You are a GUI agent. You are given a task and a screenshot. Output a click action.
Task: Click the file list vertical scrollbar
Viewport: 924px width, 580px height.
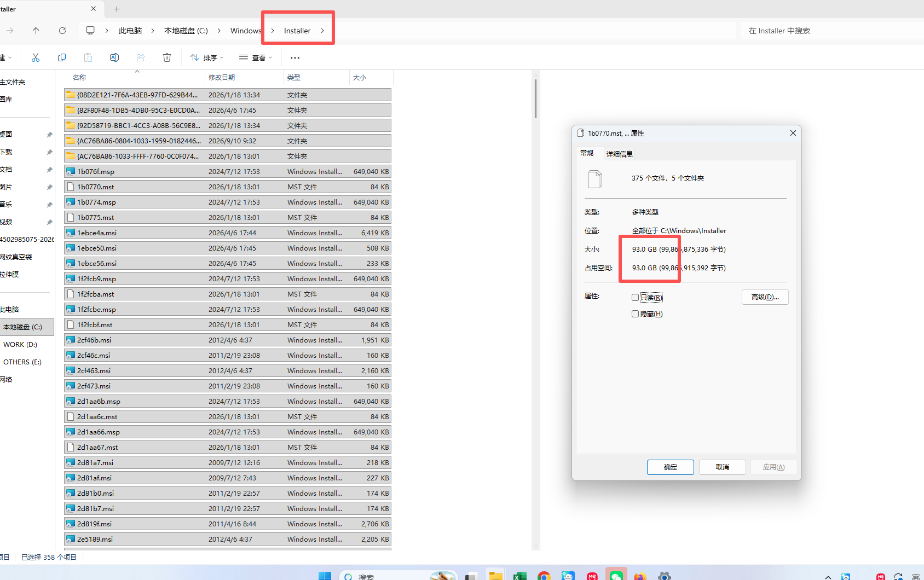[536, 98]
